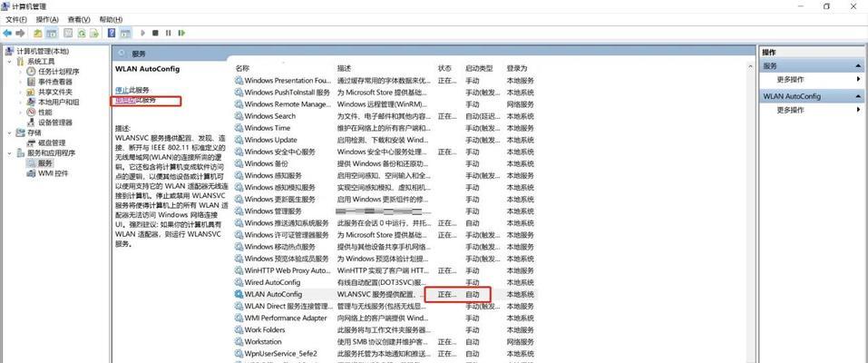
Task: Select Windows Presentation Fou... service row
Action: click(385, 81)
